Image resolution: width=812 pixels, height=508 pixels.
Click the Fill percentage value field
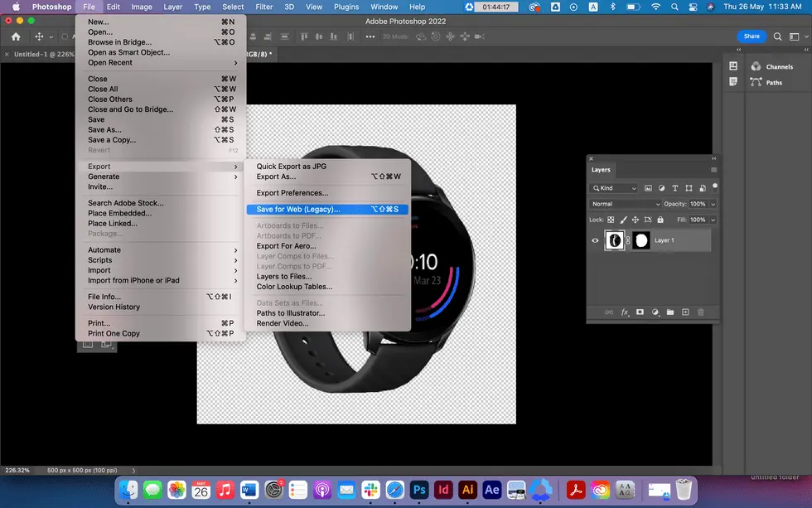[x=700, y=218]
